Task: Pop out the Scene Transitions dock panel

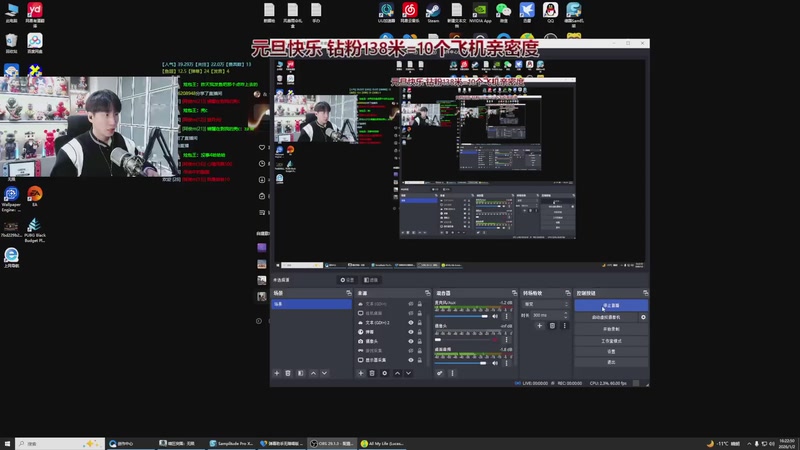Action: coord(568,293)
